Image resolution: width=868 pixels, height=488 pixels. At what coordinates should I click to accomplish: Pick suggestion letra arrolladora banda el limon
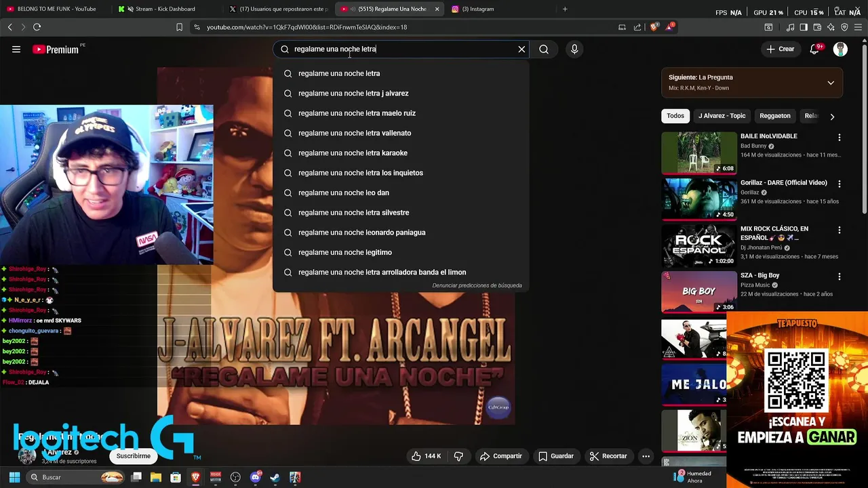coord(400,272)
